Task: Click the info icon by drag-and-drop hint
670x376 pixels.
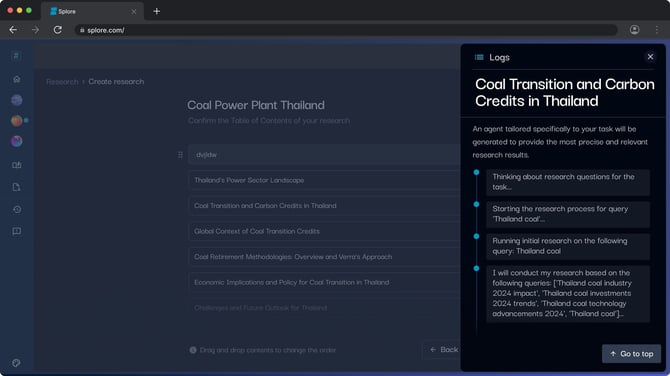Action: [x=193, y=350]
